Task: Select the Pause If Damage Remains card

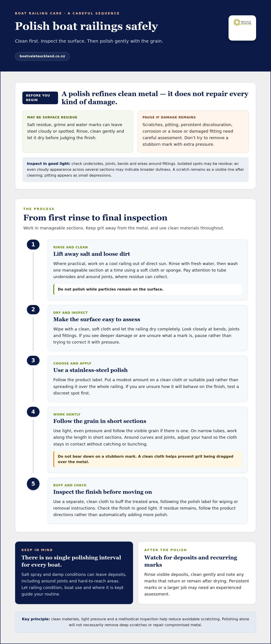Action: click(193, 132)
